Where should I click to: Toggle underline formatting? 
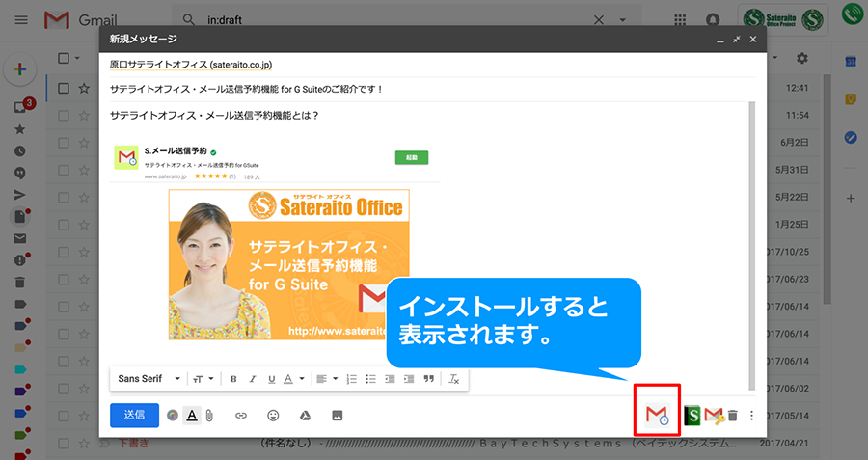point(271,379)
